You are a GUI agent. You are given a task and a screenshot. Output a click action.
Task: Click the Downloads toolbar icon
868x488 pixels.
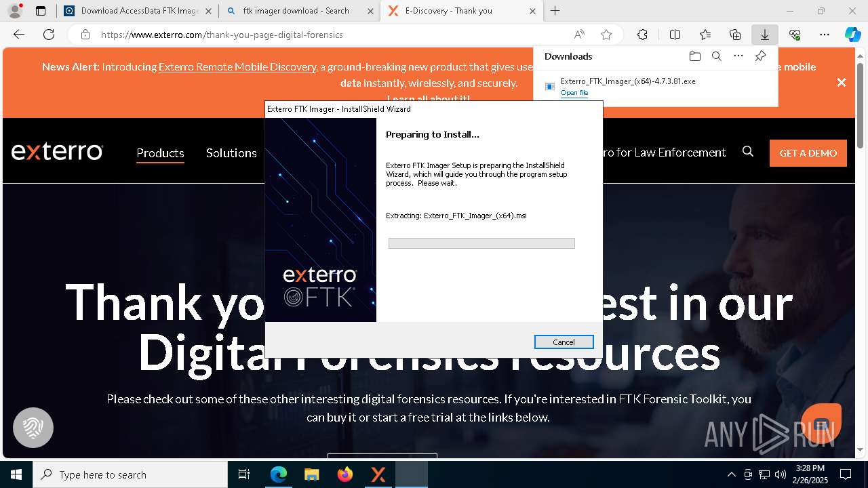[x=764, y=35]
